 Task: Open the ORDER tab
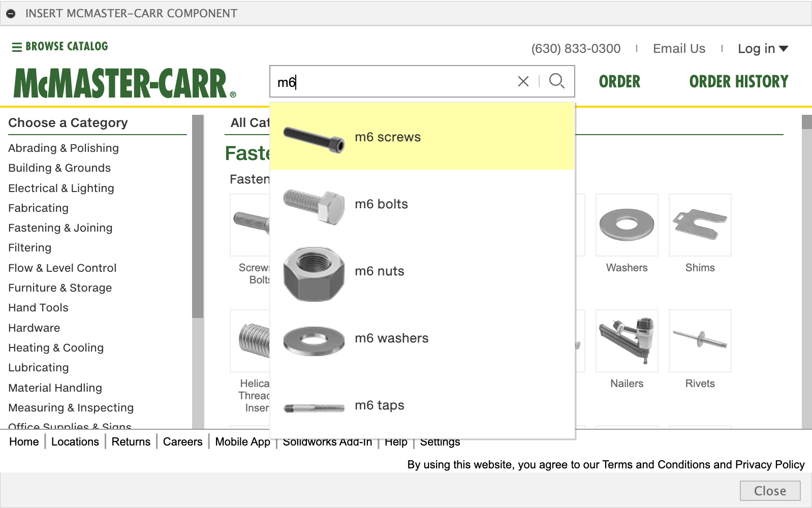point(619,82)
